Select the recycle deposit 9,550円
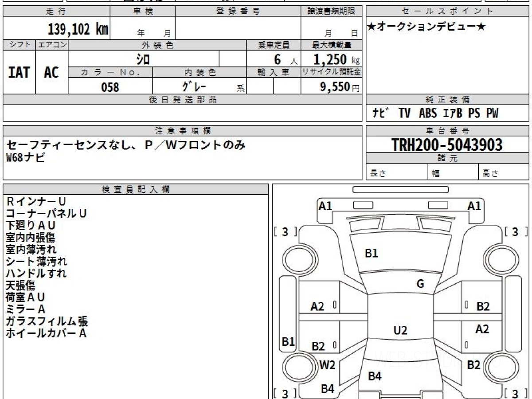The height and width of the screenshot is (399, 532). [340, 87]
